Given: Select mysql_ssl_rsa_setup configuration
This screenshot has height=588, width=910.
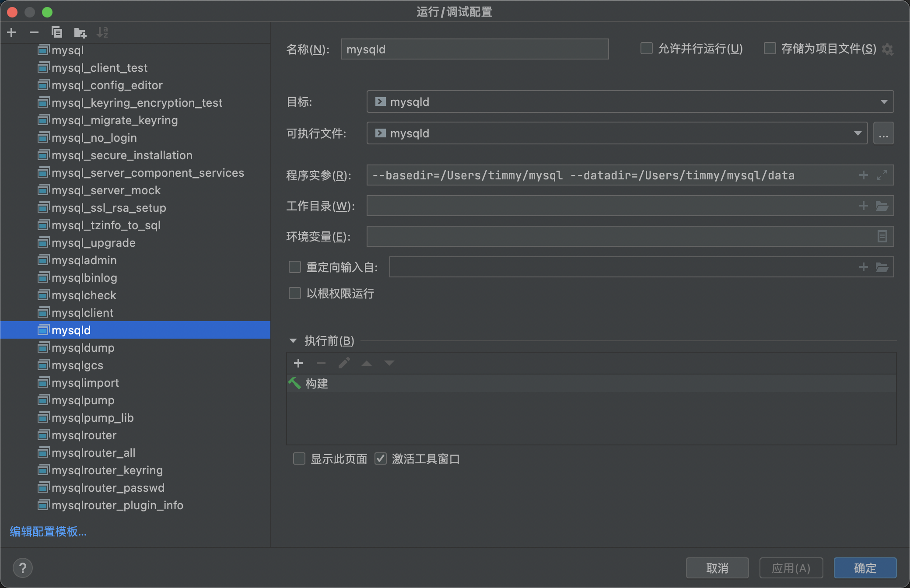Looking at the screenshot, I should (136, 208).
